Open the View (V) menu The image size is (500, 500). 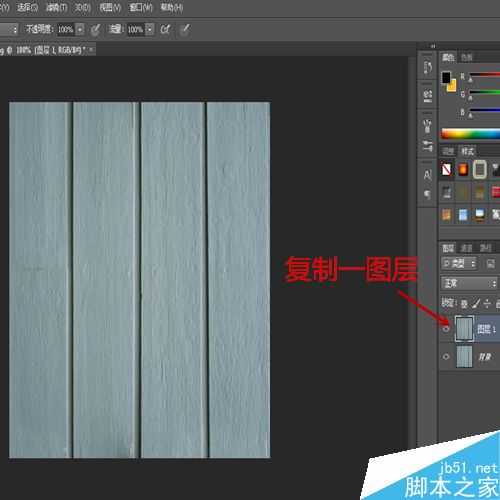110,8
